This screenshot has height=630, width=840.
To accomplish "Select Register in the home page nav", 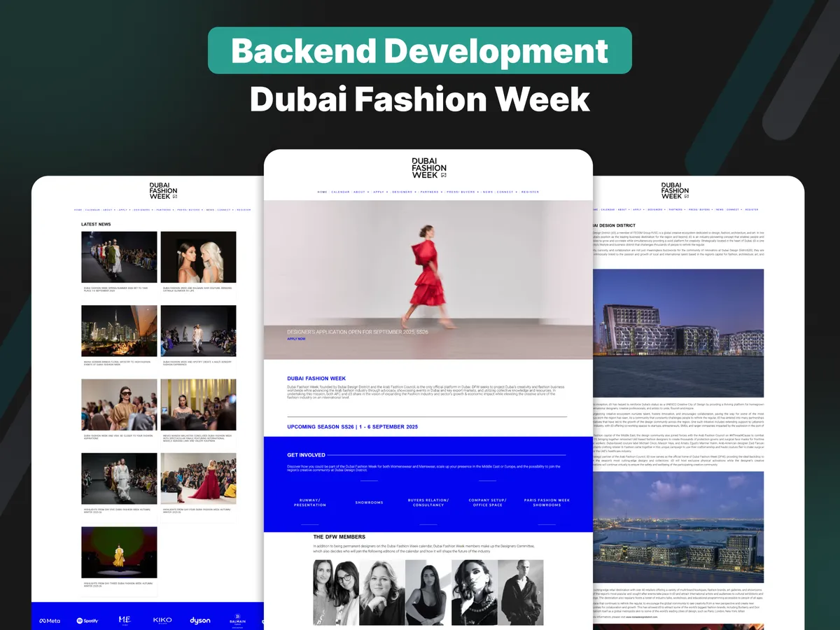I will (x=530, y=192).
